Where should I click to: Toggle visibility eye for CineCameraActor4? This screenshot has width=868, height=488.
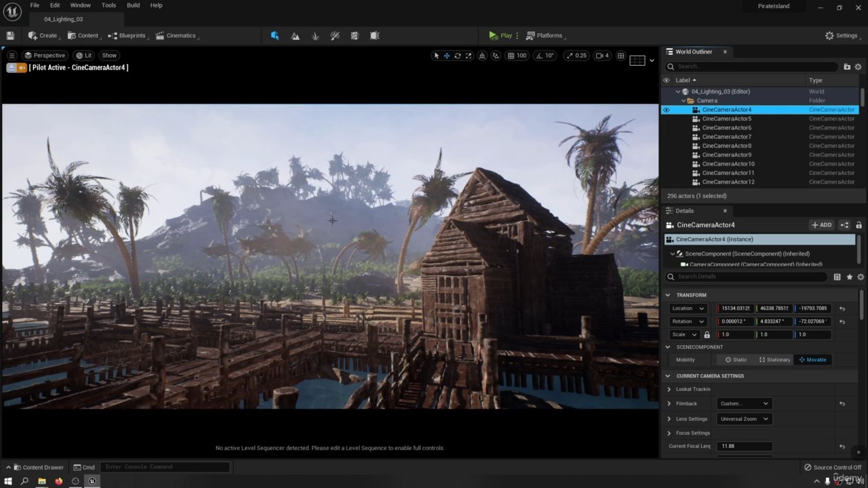666,110
